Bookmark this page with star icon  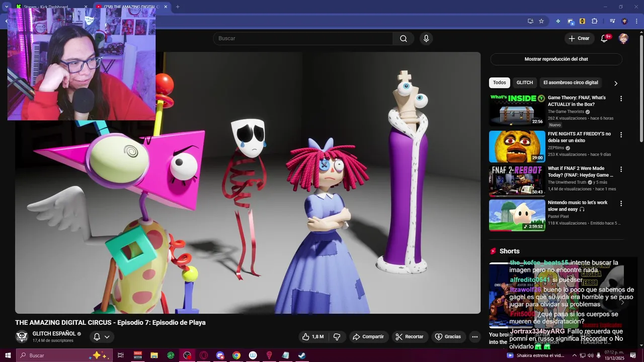[541, 21]
